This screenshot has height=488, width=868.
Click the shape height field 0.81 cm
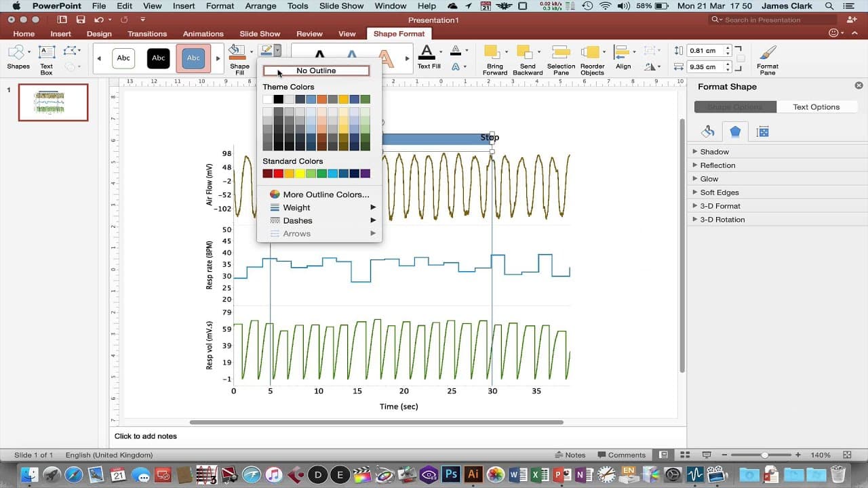click(705, 51)
